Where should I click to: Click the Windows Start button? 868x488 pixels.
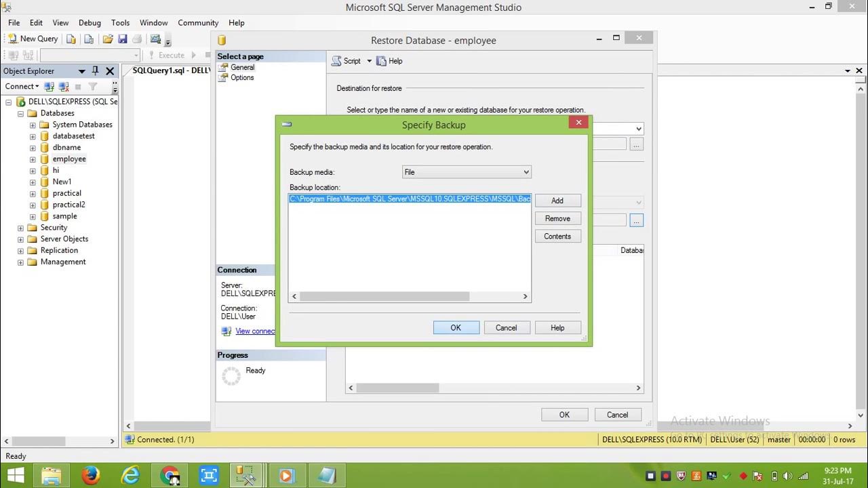tap(16, 476)
